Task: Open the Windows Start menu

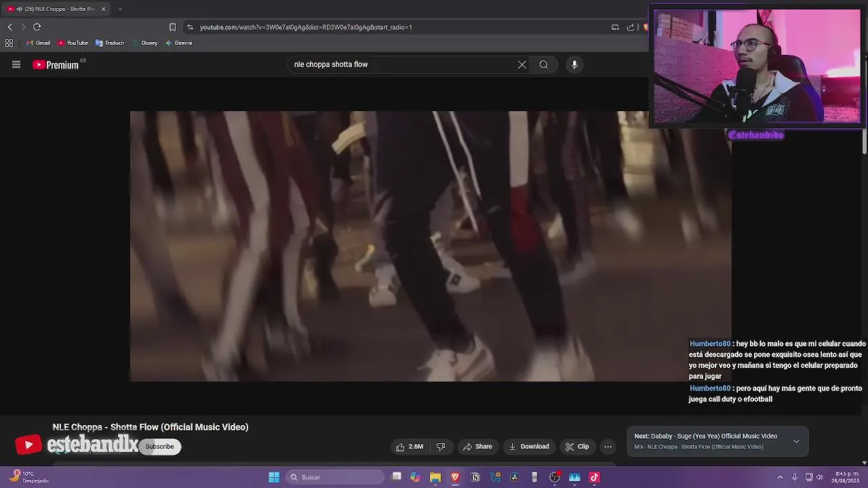Action: click(x=274, y=477)
